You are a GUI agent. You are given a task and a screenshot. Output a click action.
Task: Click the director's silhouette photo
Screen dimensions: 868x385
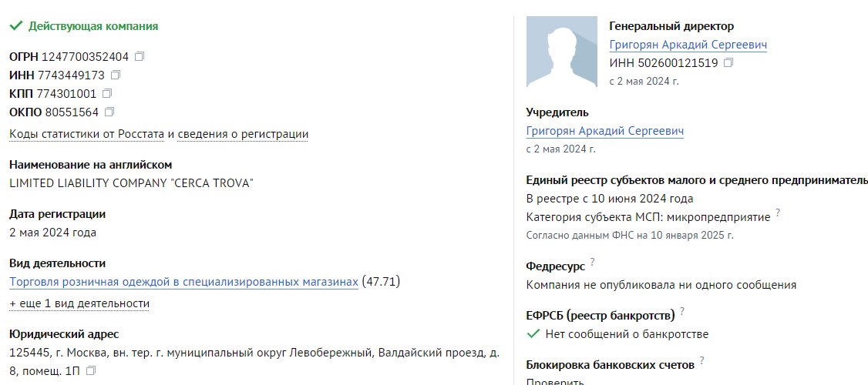tap(562, 52)
